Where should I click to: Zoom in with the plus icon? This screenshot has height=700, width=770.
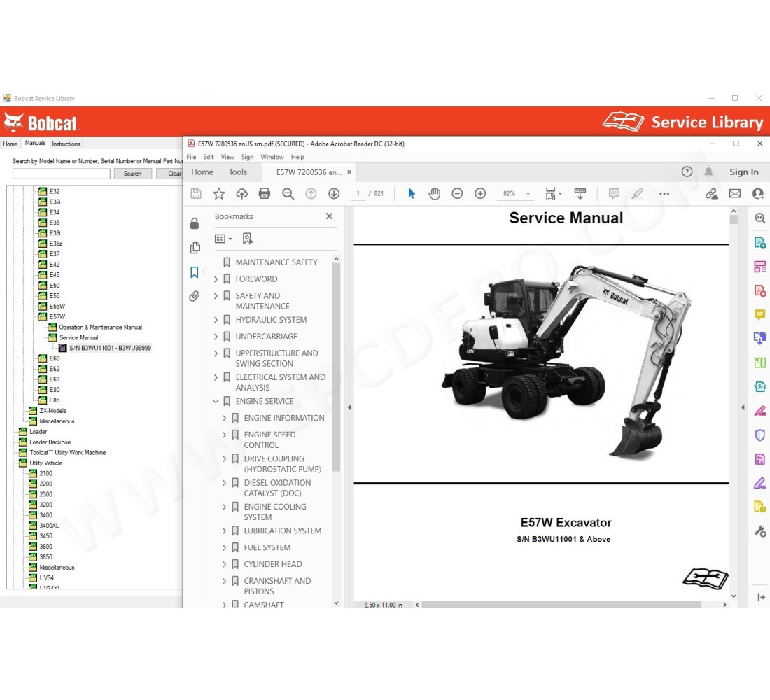(480, 193)
